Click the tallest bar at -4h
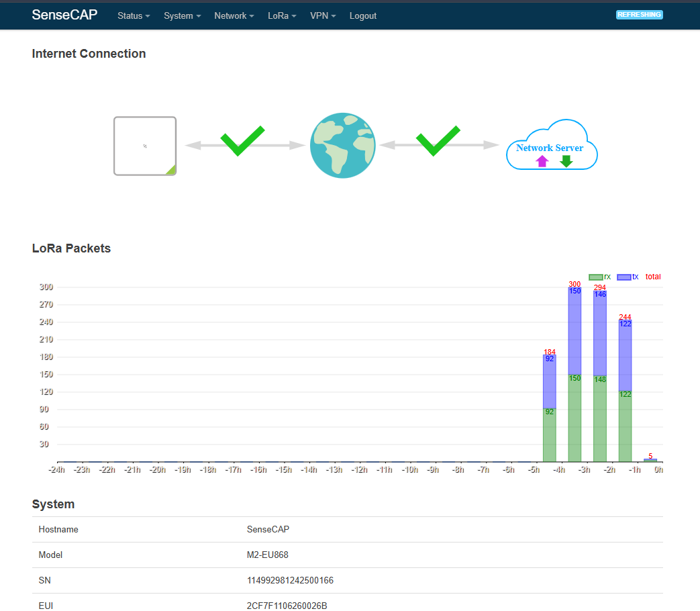This screenshot has width=700, height=611. (x=574, y=369)
